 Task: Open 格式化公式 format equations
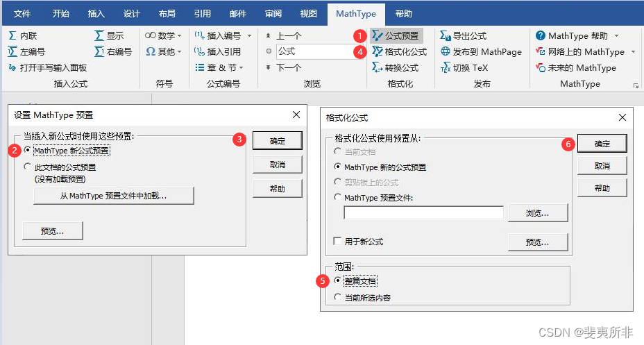pos(400,52)
